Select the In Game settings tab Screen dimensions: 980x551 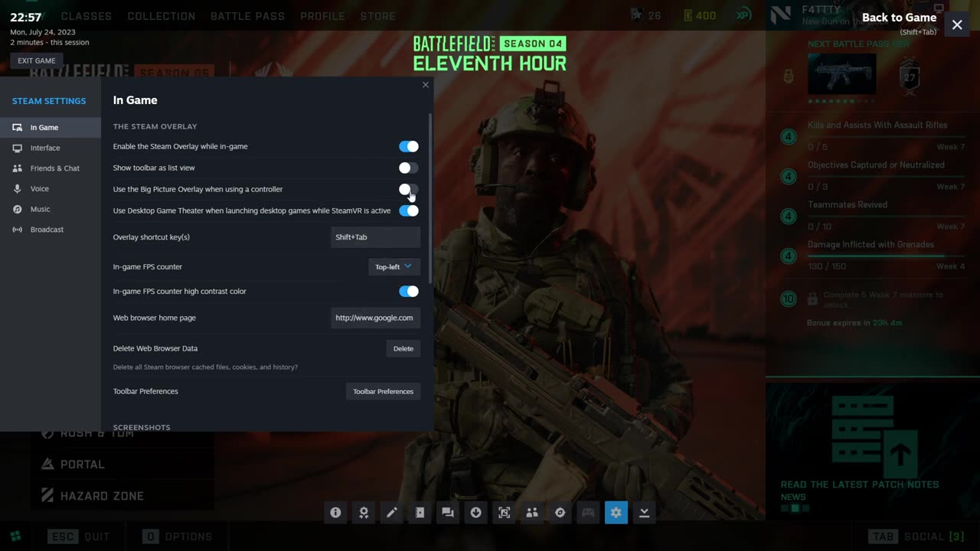point(51,128)
